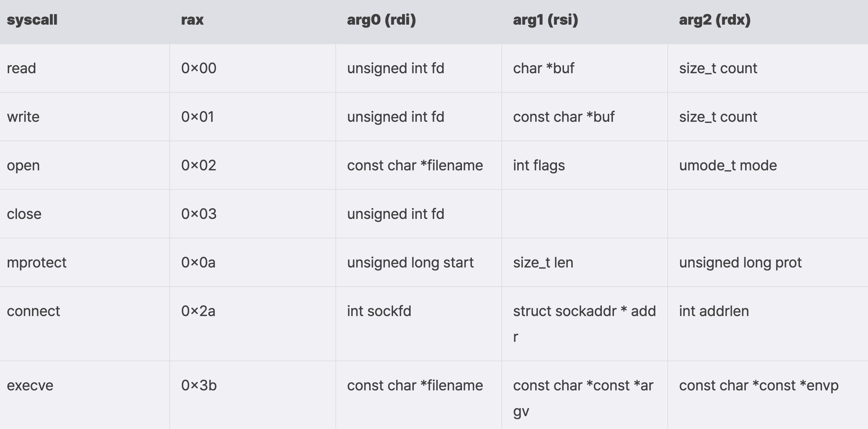868x429 pixels.
Task: Click the close syscall name
Action: (24, 214)
